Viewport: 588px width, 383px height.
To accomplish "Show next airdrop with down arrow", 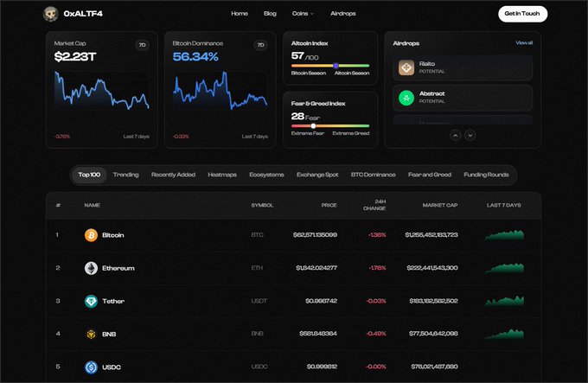I will tap(470, 135).
